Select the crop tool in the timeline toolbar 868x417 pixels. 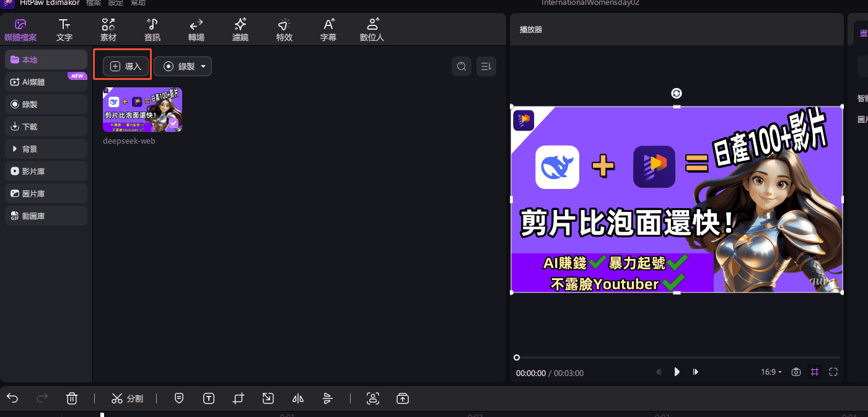238,398
